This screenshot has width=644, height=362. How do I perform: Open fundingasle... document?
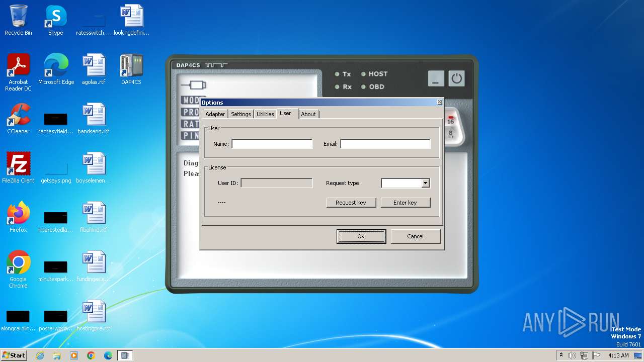point(94,266)
